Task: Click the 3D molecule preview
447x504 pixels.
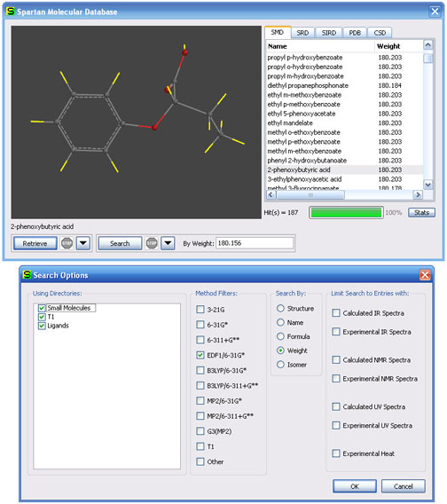Action: click(x=137, y=122)
